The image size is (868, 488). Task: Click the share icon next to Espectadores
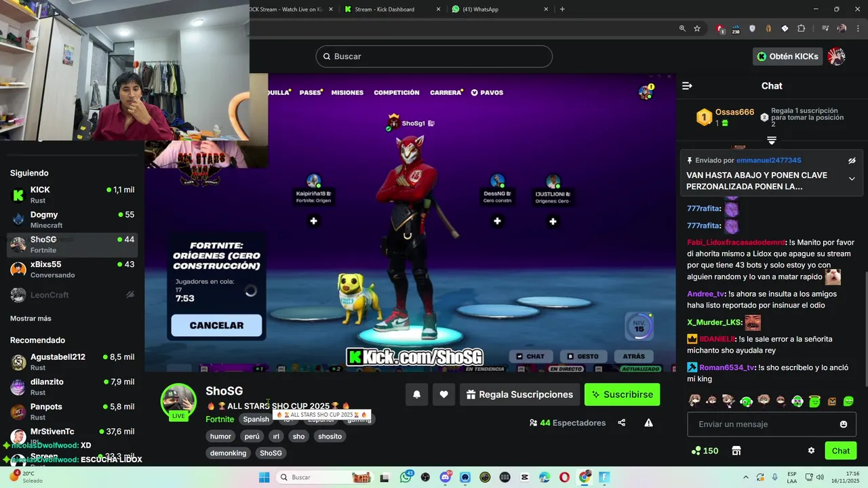tap(622, 423)
